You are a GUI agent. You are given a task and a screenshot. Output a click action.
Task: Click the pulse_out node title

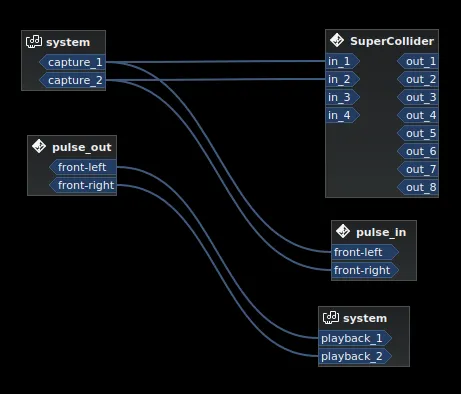[x=82, y=147]
